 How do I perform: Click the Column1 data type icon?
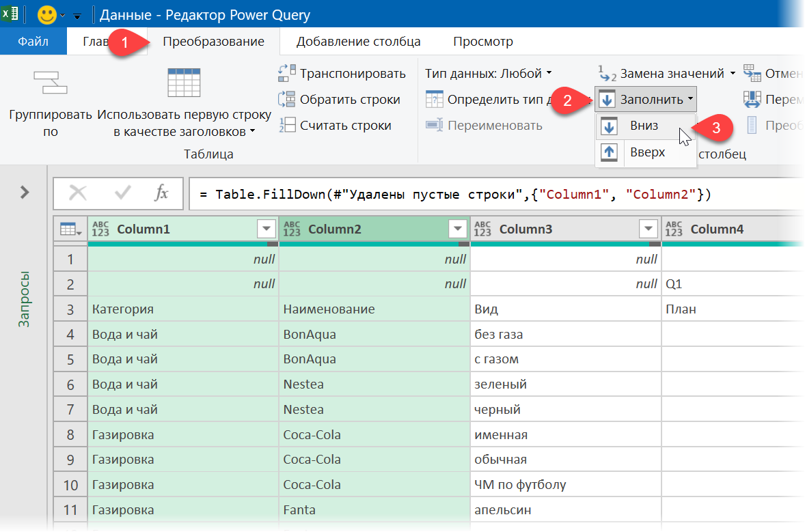[100, 229]
